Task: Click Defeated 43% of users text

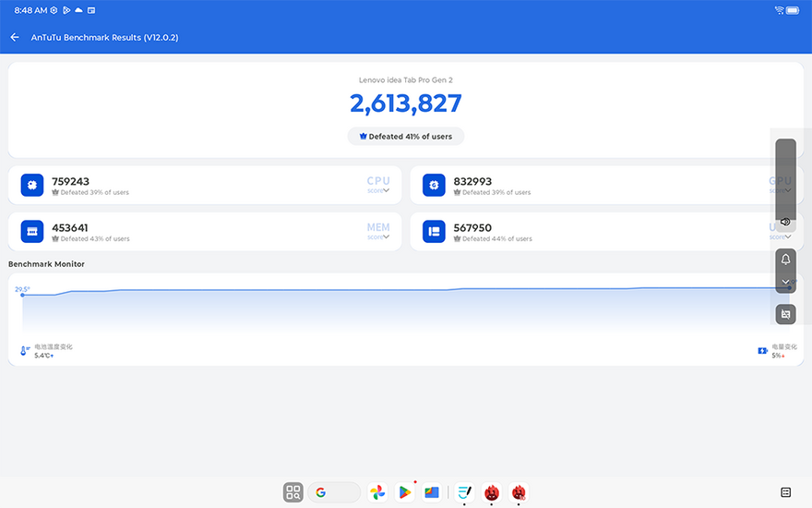Action: click(x=95, y=239)
